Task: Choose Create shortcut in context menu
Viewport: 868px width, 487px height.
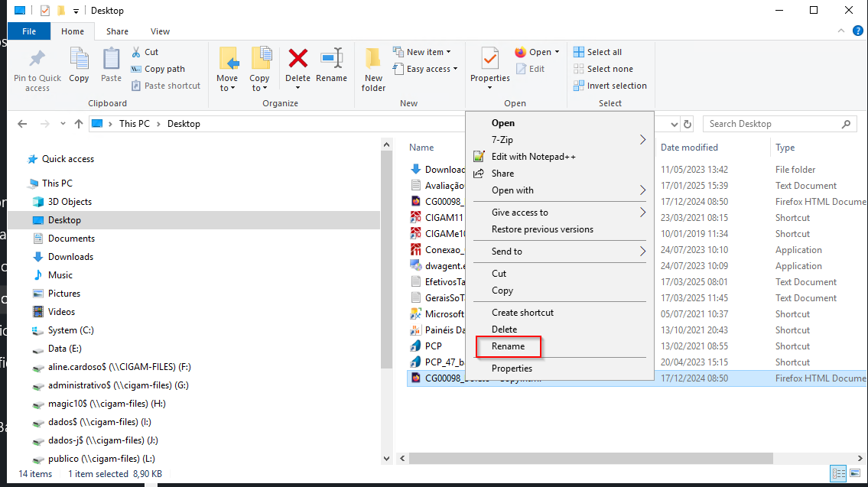Action: point(560,313)
